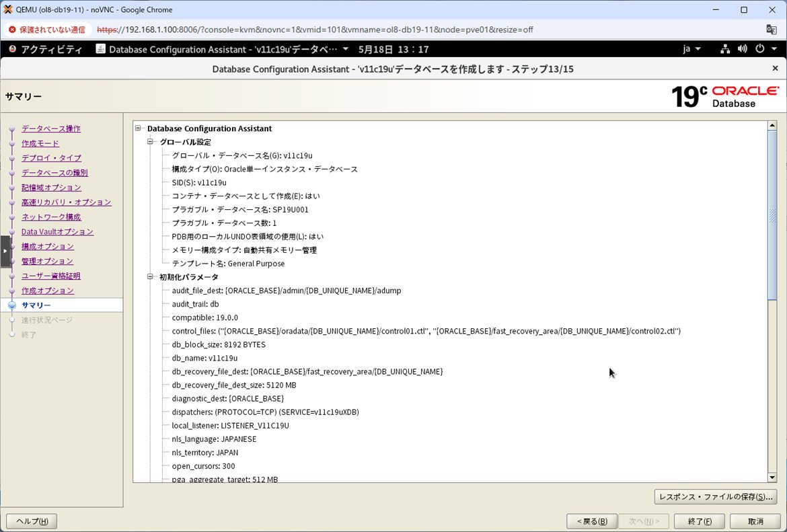Viewport: 787px width, 532px height.
Task: Select the PDB用のローカルUNDO表領域の使用(L) row
Action: pos(248,236)
